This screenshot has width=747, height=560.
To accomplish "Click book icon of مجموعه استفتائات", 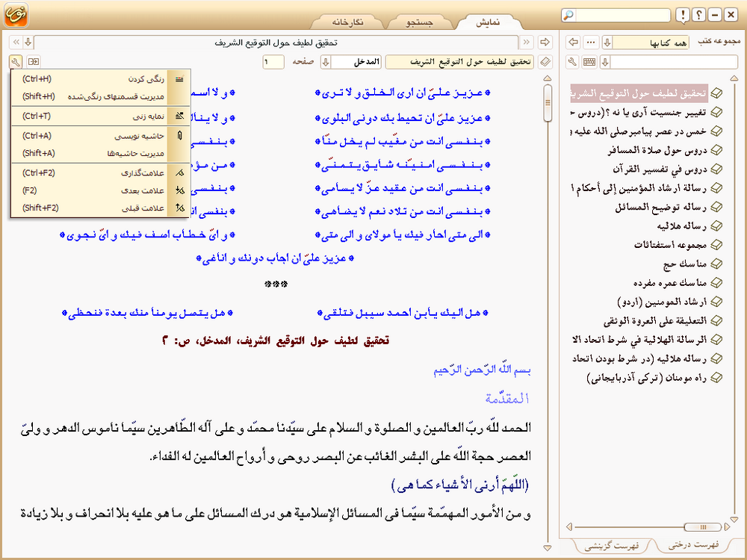I will (716, 245).
